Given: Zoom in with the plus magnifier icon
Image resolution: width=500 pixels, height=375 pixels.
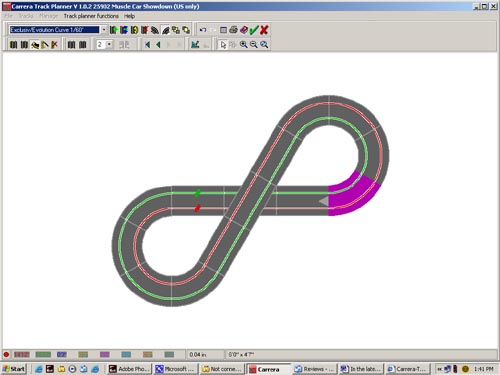Looking at the screenshot, I should 244,44.
